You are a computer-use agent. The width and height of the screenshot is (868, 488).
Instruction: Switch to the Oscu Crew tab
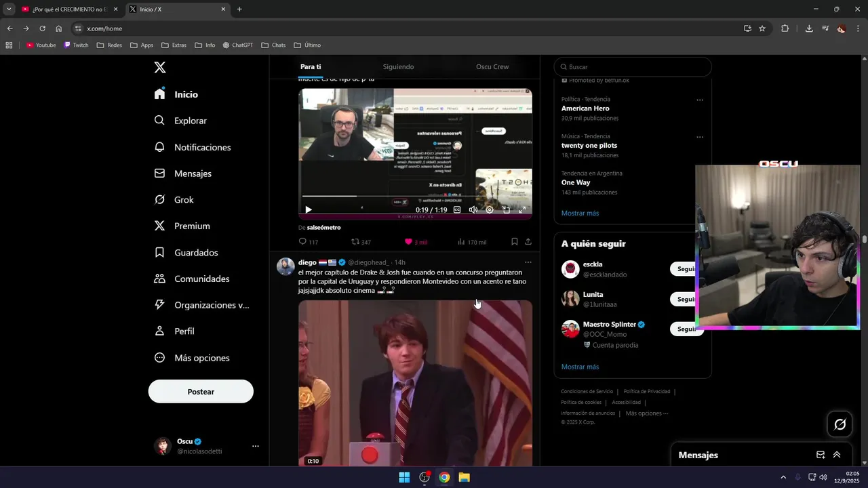(x=492, y=67)
